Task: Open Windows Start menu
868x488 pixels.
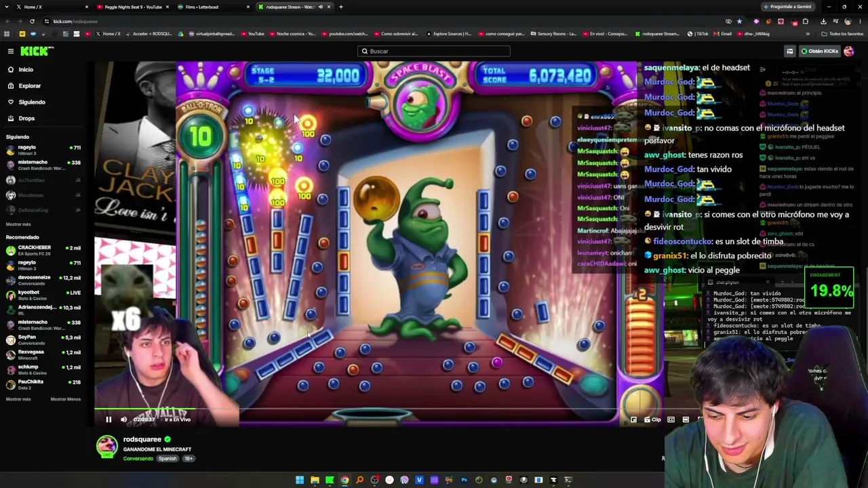Action: 300,480
